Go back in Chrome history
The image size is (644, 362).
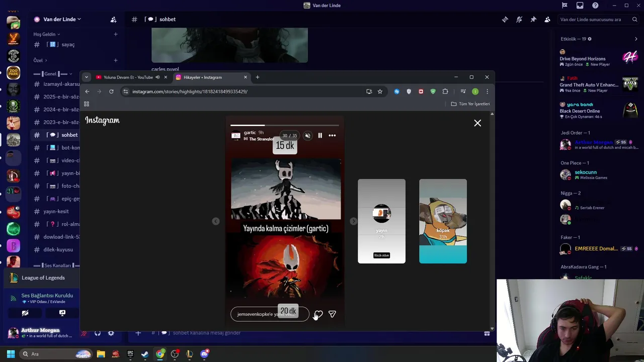click(87, 92)
